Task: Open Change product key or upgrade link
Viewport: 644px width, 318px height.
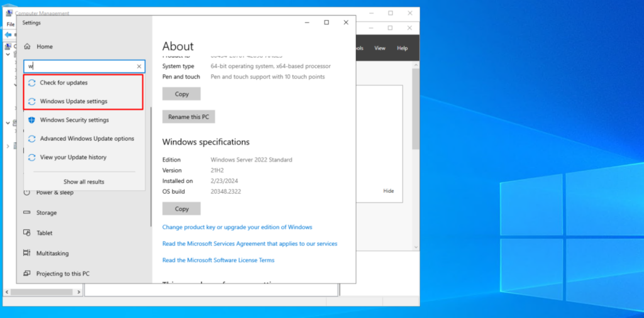Action: coord(237,227)
